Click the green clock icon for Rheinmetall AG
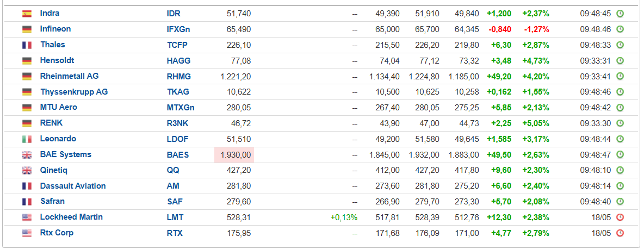 coord(620,76)
